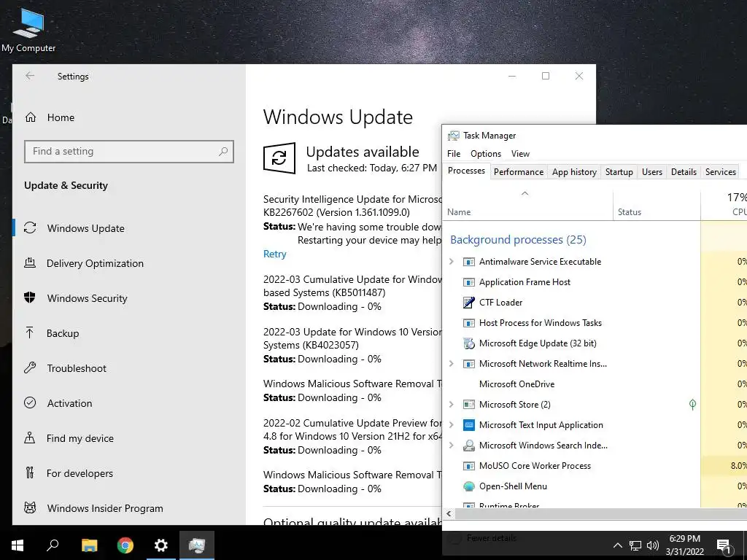Image resolution: width=747 pixels, height=560 pixels.
Task: Select Find my device icon
Action: pos(30,438)
